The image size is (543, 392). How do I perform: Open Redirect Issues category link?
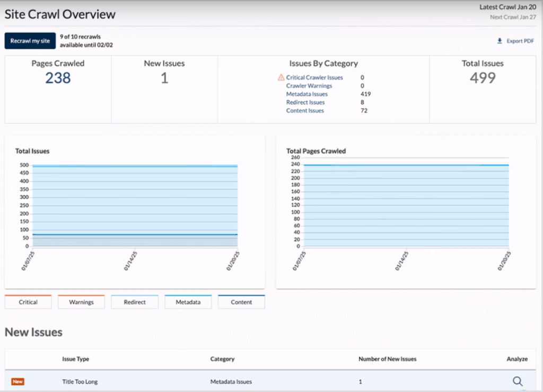[305, 102]
